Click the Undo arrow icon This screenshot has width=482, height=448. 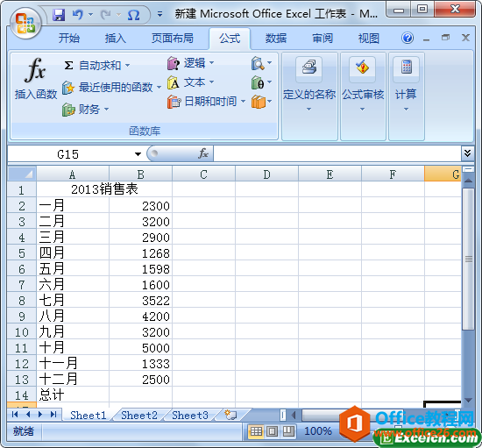(x=78, y=14)
